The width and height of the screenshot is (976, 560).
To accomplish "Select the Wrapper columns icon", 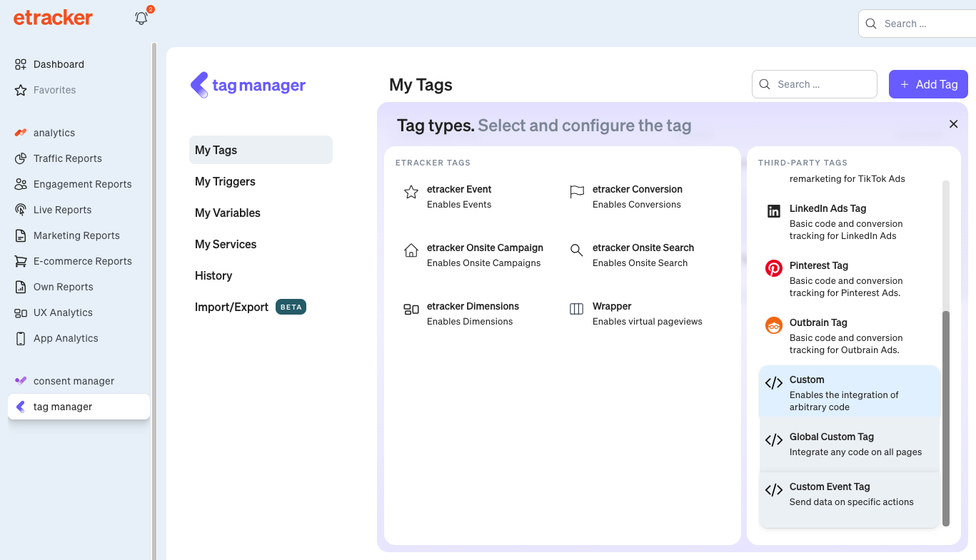I will 577,309.
